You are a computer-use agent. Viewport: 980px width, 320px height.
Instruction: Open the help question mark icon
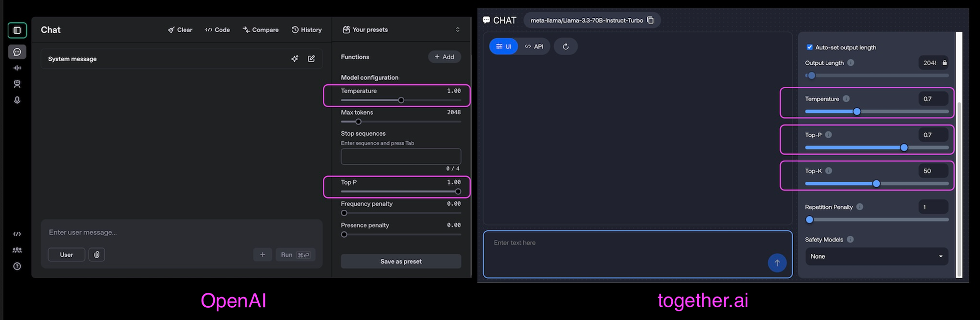[17, 266]
